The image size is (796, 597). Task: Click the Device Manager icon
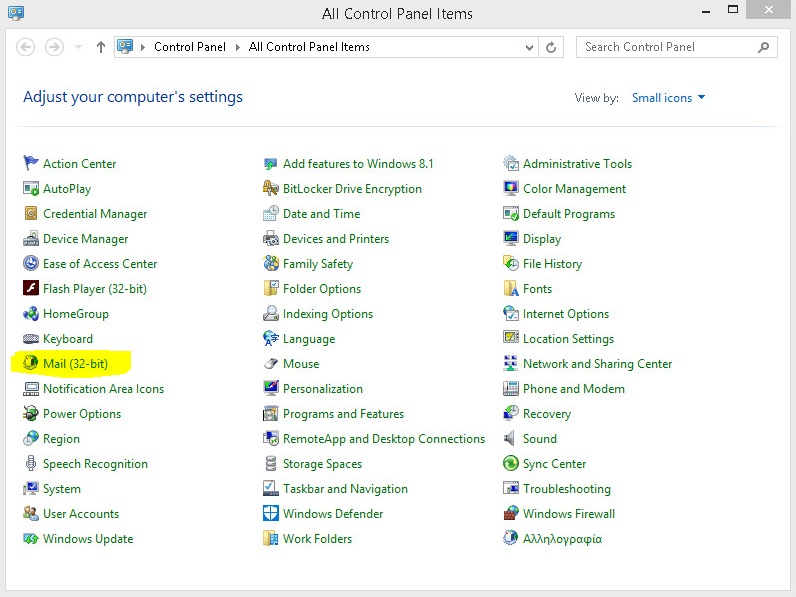(x=30, y=238)
